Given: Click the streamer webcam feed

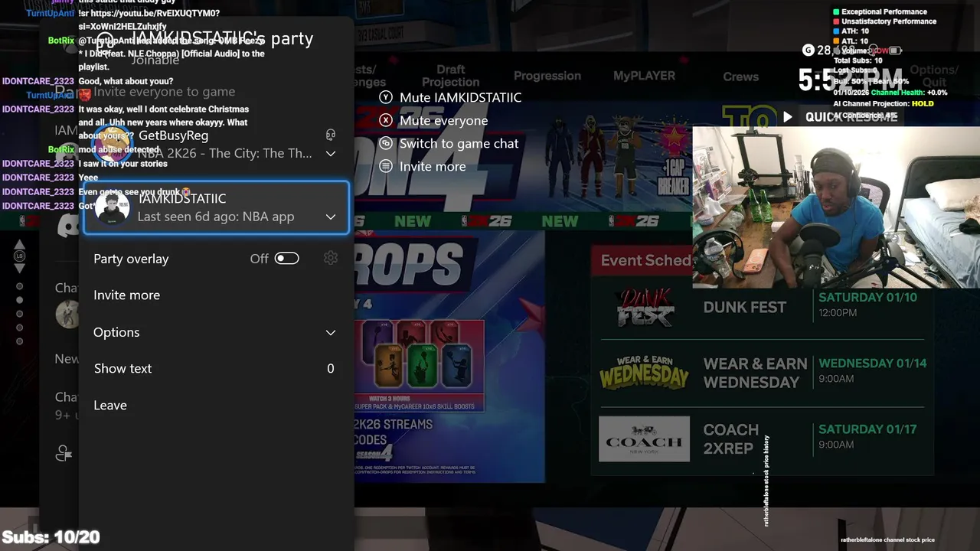Looking at the screenshot, I should (x=836, y=207).
